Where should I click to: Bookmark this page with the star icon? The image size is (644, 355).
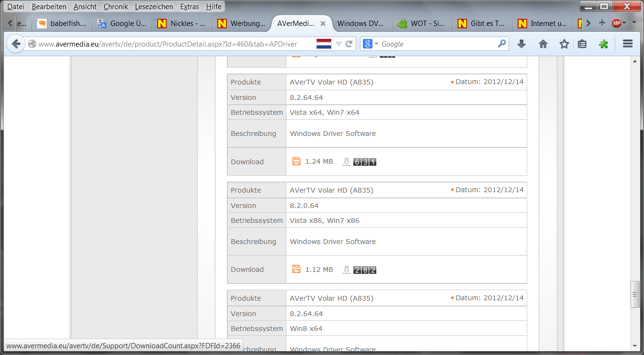[564, 44]
